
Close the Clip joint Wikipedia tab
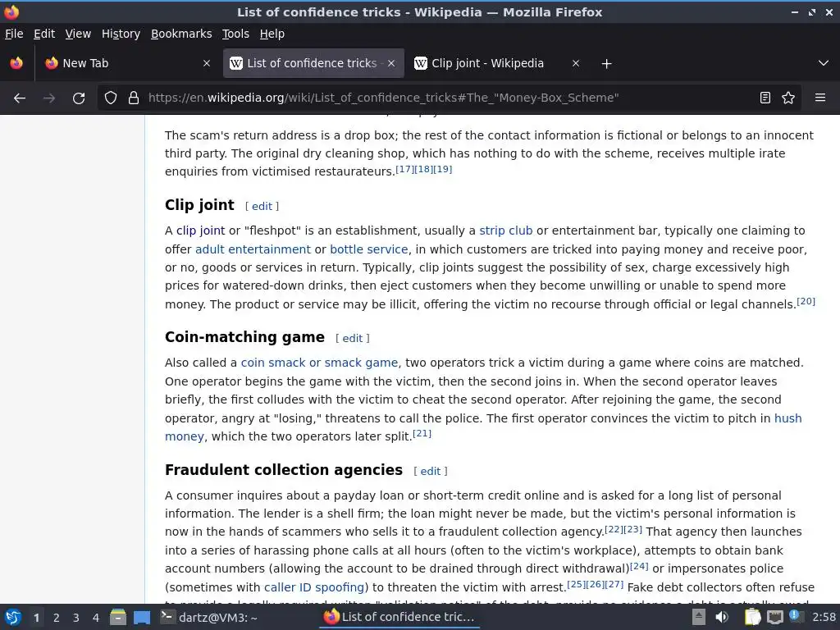[x=576, y=63]
